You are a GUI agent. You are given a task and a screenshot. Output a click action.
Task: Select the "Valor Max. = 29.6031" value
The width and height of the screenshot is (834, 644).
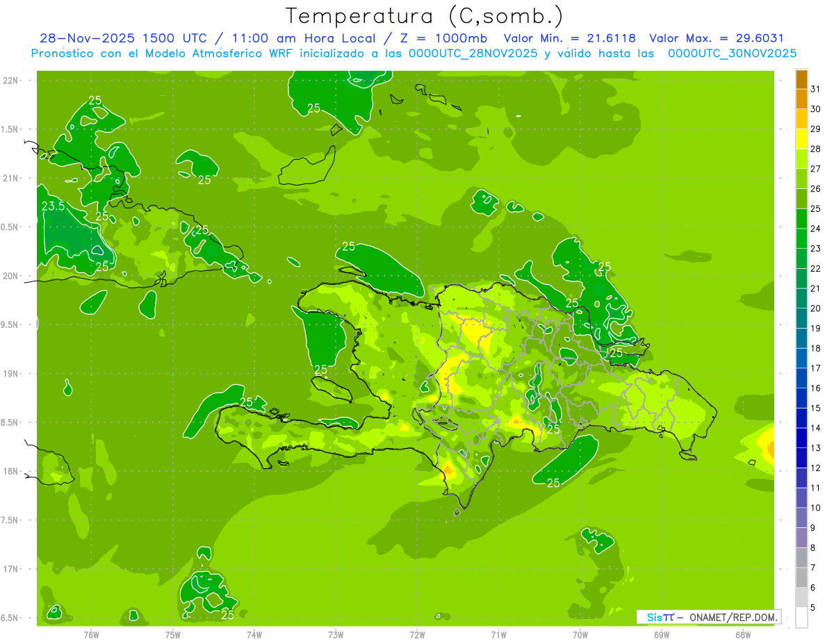717,39
